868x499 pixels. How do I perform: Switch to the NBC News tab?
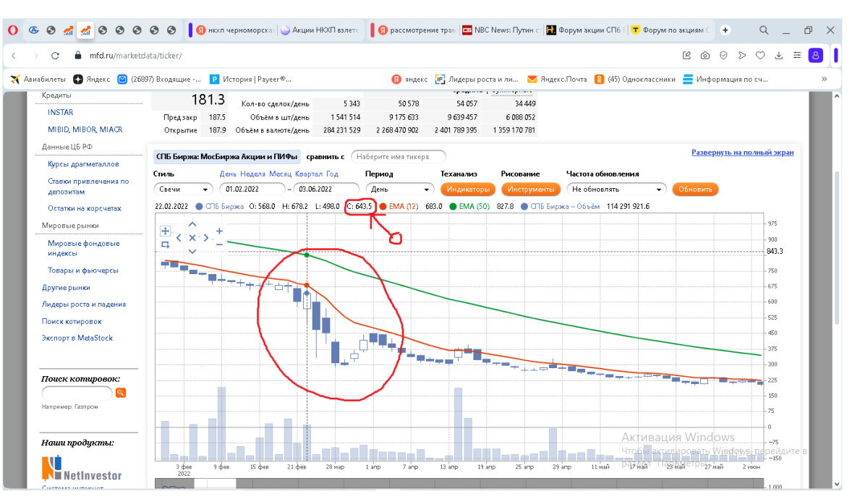503,30
